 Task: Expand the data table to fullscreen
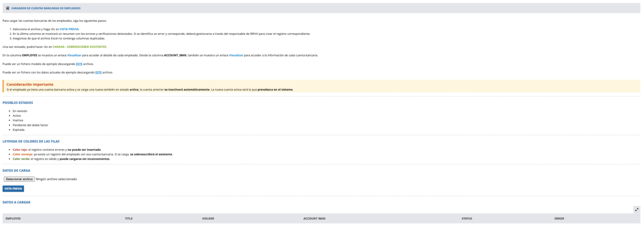click(x=636, y=209)
